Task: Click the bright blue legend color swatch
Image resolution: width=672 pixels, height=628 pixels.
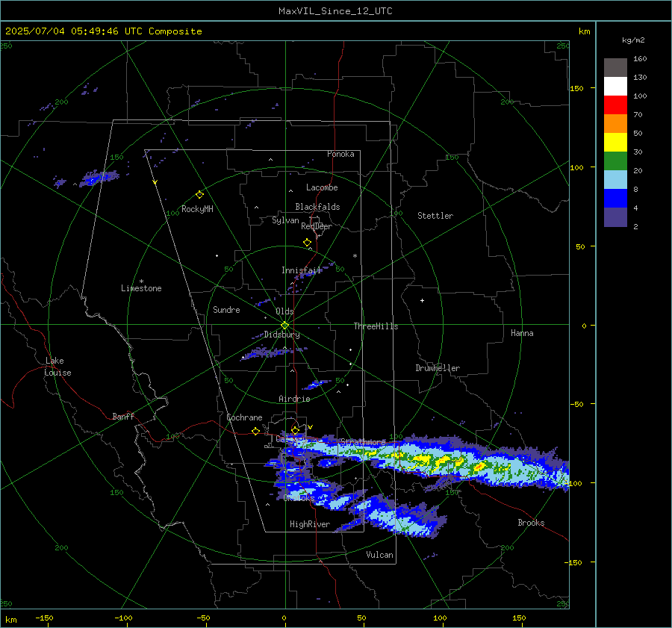Action: click(x=615, y=198)
